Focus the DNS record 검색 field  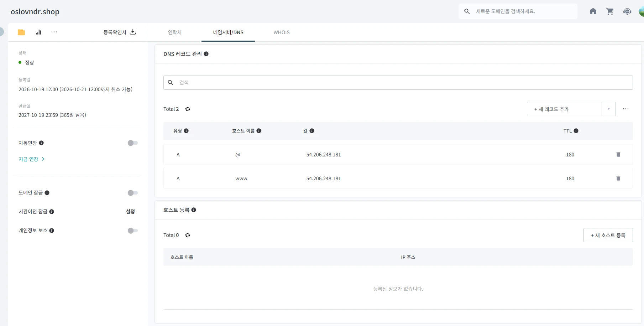click(398, 83)
